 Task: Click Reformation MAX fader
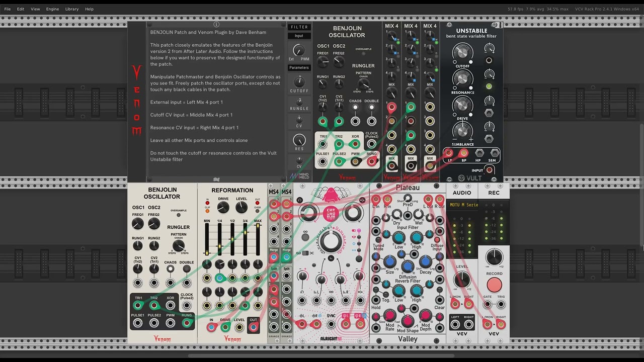(258, 240)
